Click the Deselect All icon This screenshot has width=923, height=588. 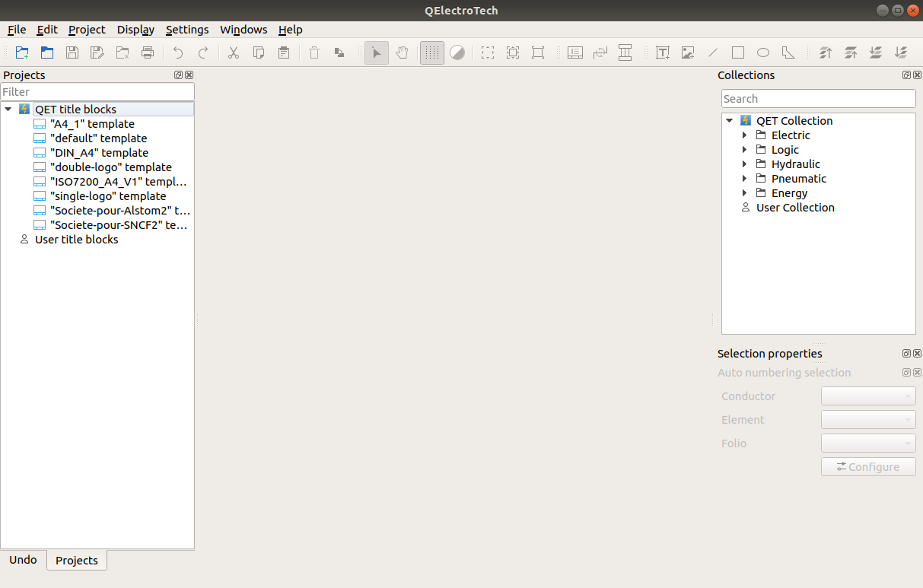pyautogui.click(x=513, y=52)
